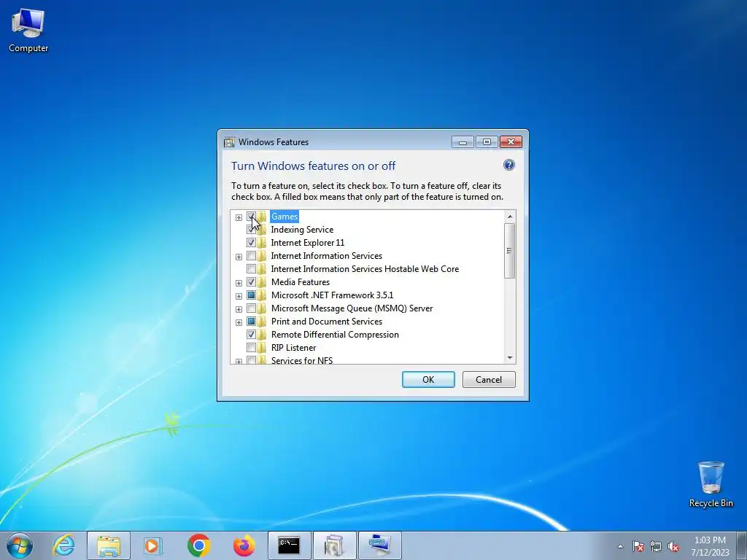Expand Media Features node
The width and height of the screenshot is (747, 560).
[239, 283]
